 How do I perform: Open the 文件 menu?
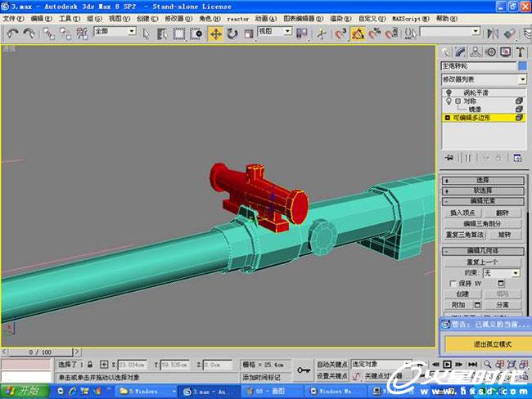point(14,18)
